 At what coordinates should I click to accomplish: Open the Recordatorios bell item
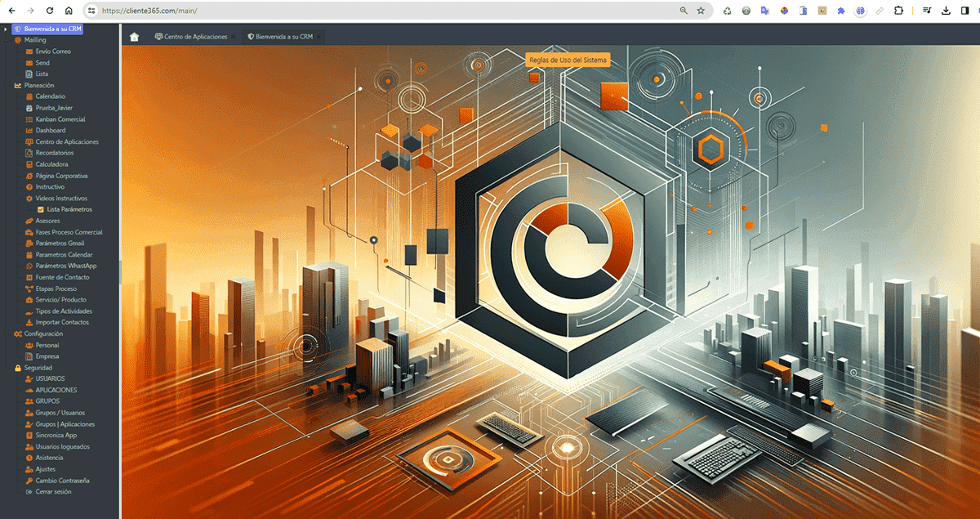click(x=55, y=153)
